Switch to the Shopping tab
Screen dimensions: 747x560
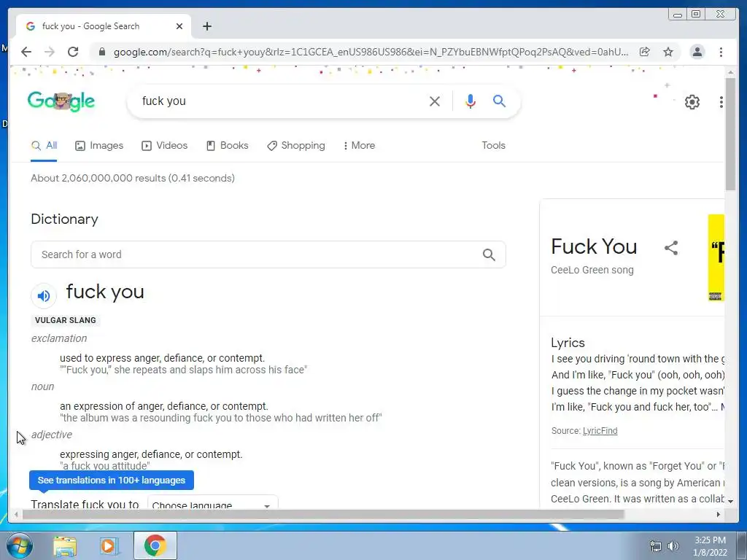[x=296, y=146]
